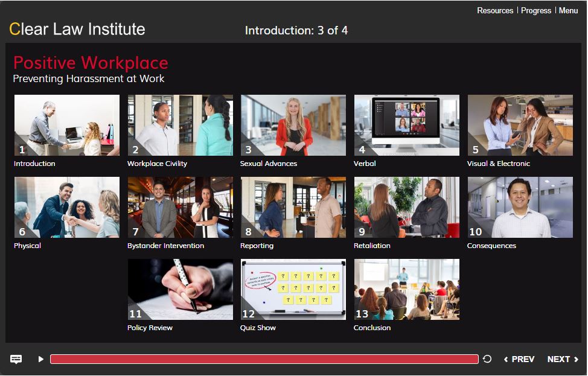
Task: Open the Menu from the top bar
Action: (x=567, y=10)
